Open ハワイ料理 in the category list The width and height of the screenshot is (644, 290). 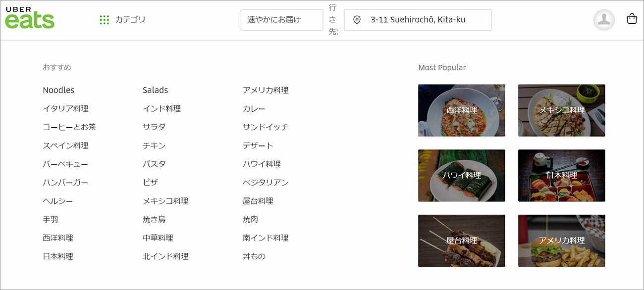(x=262, y=164)
